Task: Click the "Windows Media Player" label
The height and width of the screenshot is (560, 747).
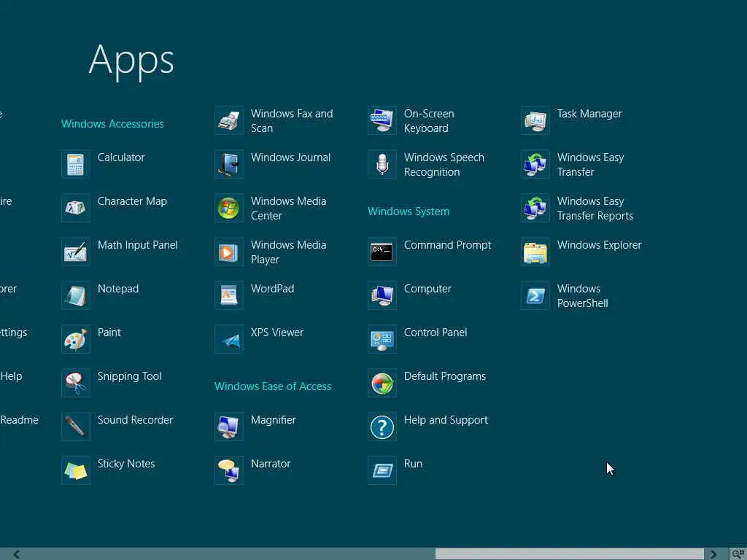Action: pyautogui.click(x=289, y=252)
